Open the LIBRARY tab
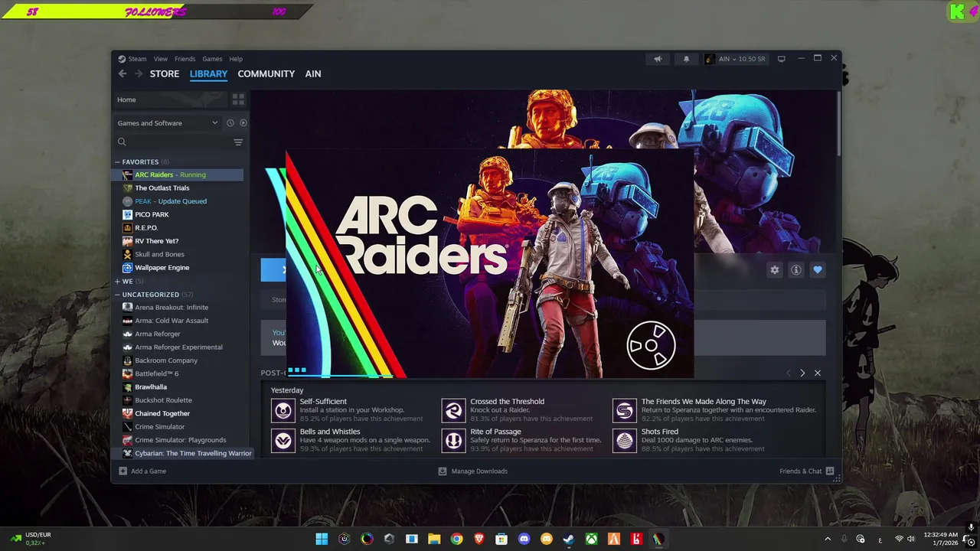Image resolution: width=980 pixels, height=551 pixels. pos(208,73)
